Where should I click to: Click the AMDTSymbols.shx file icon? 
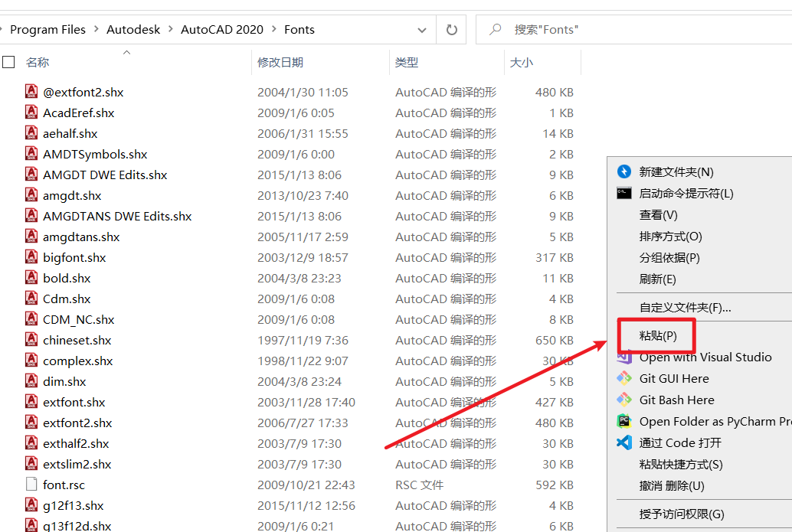point(31,153)
